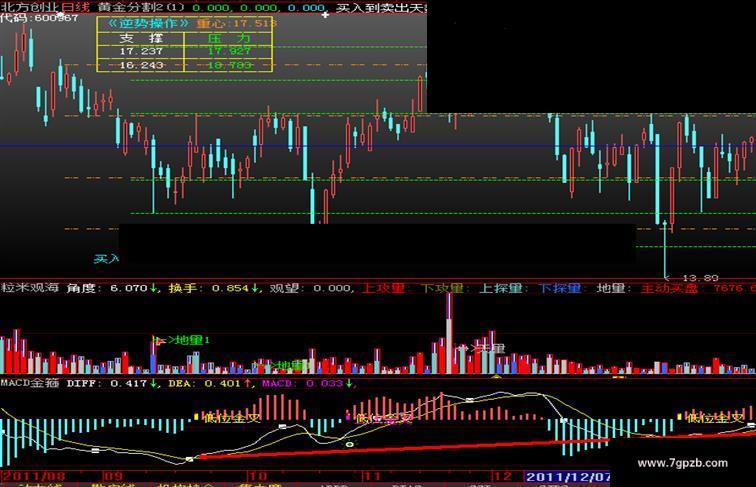
Task: Click the blue 下探量 legend label
Action: click(x=560, y=288)
